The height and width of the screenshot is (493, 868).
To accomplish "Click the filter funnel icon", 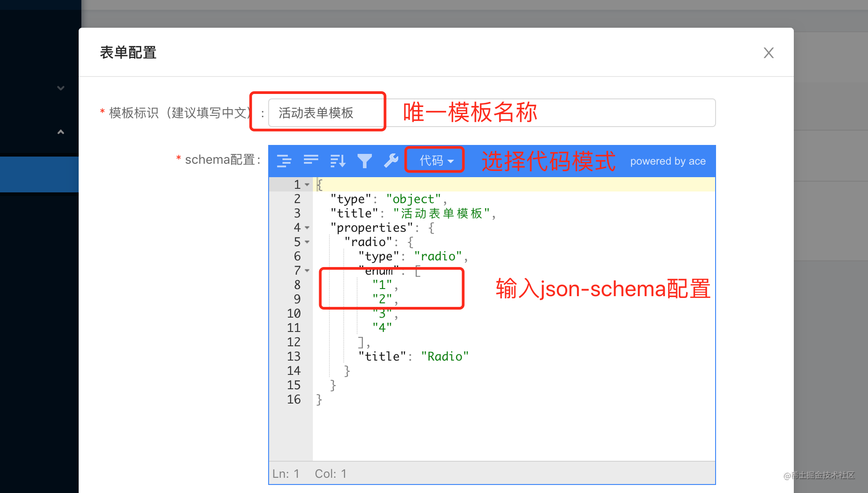I will click(364, 161).
